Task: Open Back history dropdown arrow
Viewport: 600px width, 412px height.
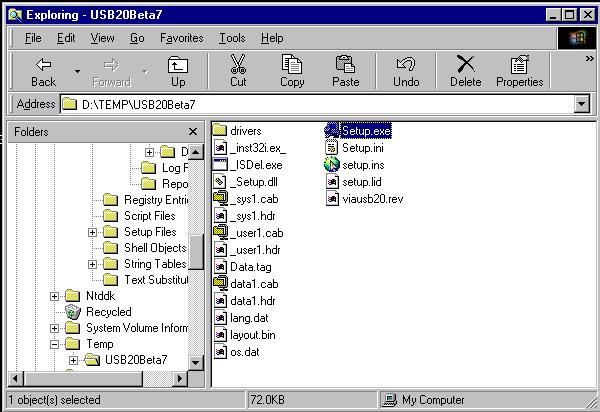Action: point(77,71)
